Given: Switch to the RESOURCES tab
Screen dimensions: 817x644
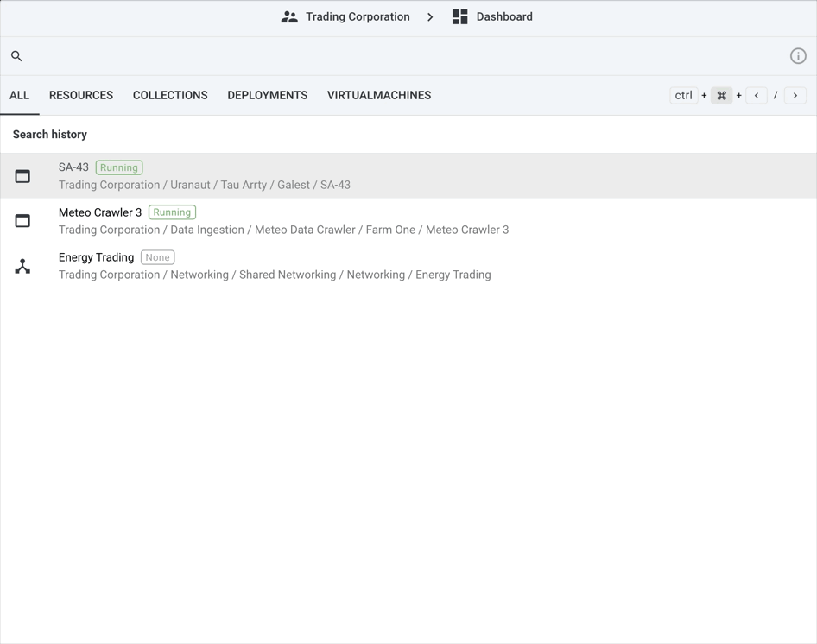Looking at the screenshot, I should [x=80, y=95].
